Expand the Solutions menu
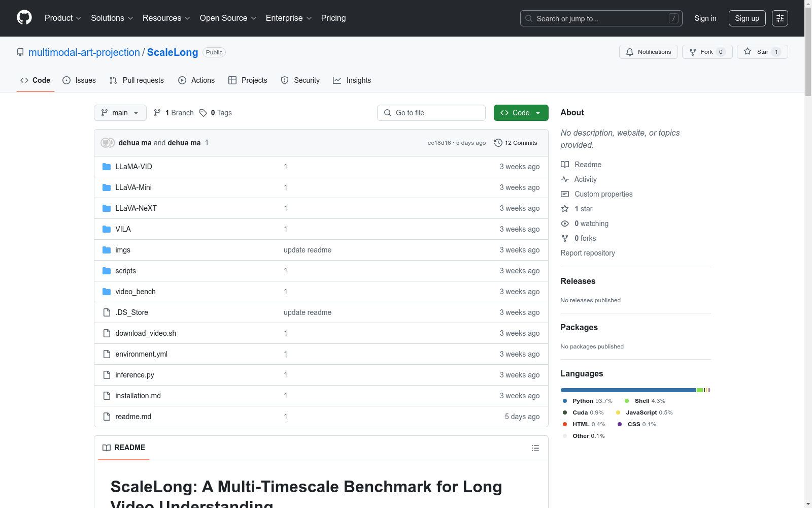This screenshot has width=812, height=508. [112, 18]
